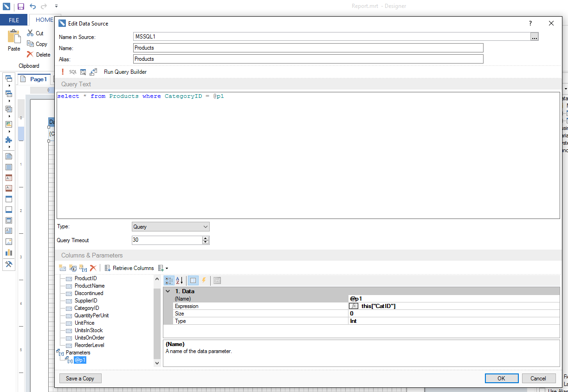This screenshot has height=392, width=568.
Task: Click Paste in the ribbon
Action: click(x=14, y=40)
